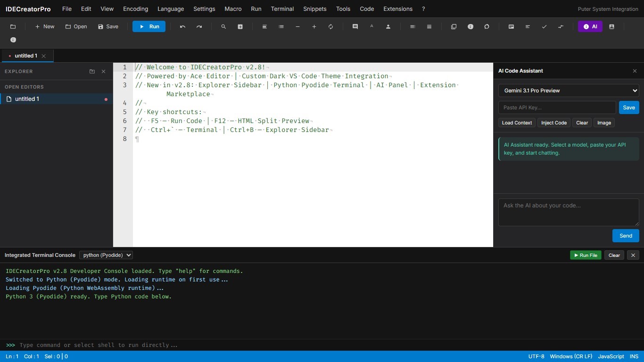Click the redo arrow icon
This screenshot has height=362, width=644.
pos(199,27)
